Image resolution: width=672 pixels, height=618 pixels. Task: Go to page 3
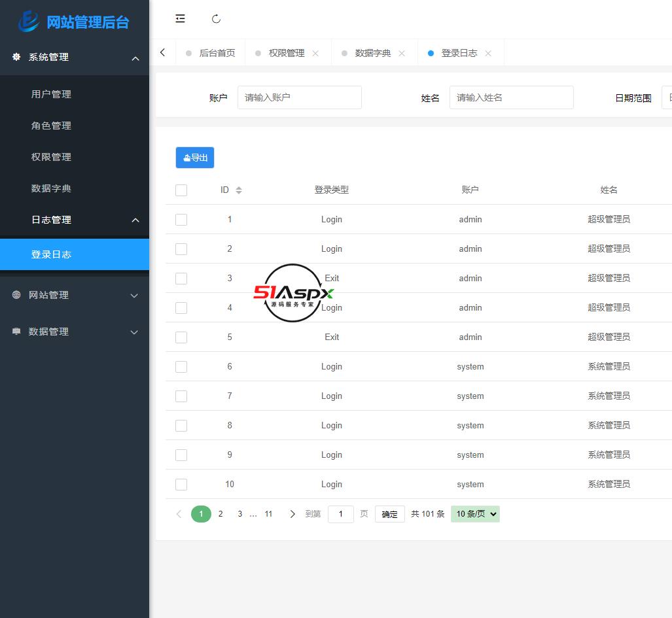pyautogui.click(x=240, y=513)
